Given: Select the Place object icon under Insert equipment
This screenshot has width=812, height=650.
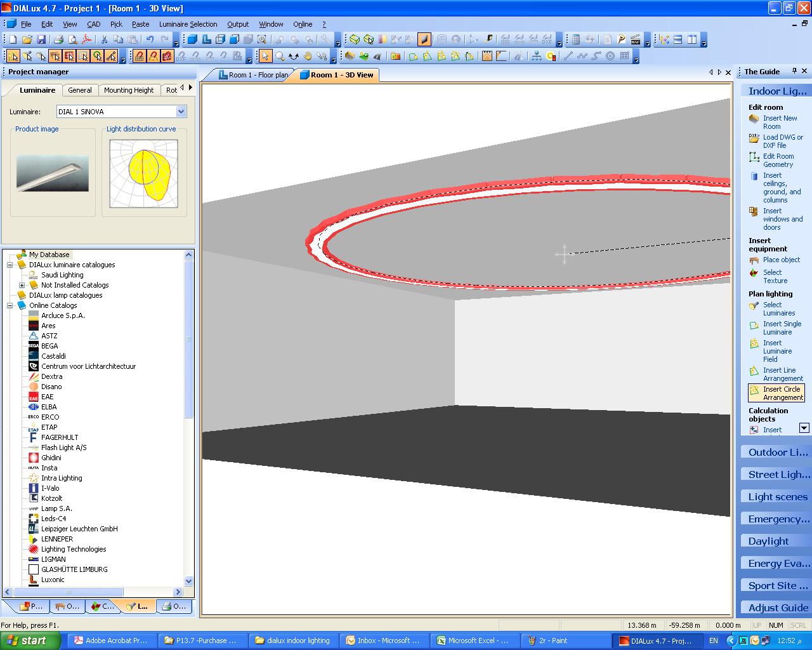Looking at the screenshot, I should coord(755,260).
